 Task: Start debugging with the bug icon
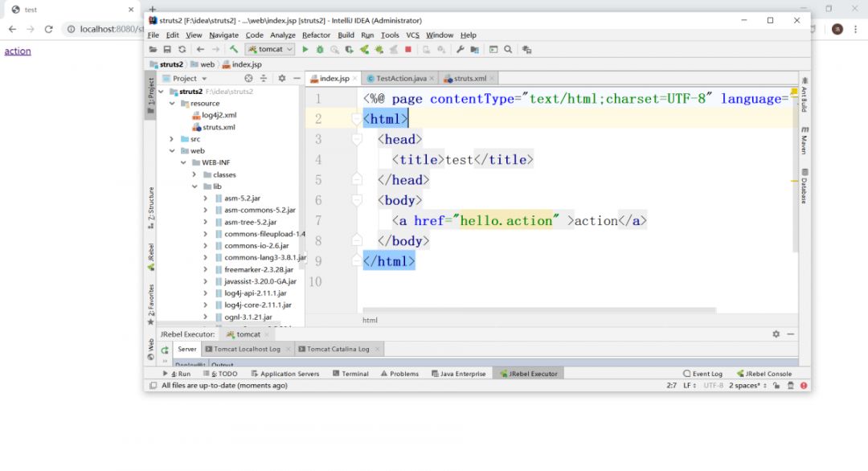[320, 49]
